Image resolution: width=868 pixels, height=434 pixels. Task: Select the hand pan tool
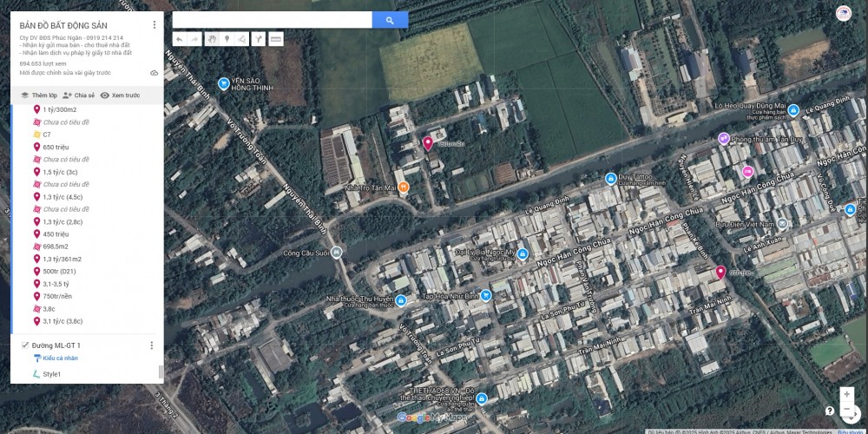click(x=211, y=39)
